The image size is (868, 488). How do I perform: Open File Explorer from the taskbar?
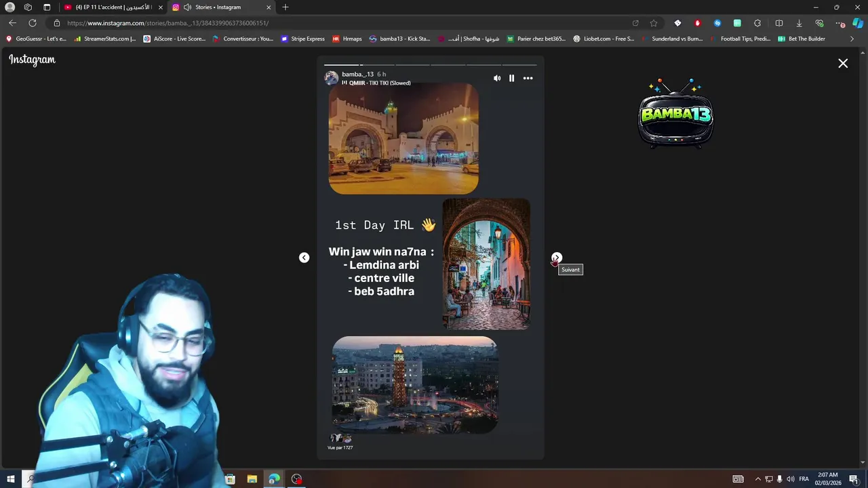(x=252, y=479)
